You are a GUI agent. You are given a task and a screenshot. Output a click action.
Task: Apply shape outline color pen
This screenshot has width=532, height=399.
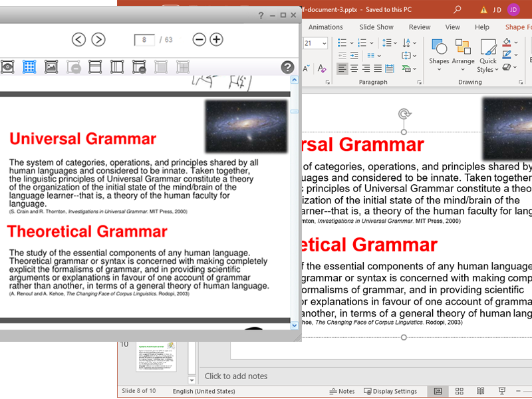(507, 55)
